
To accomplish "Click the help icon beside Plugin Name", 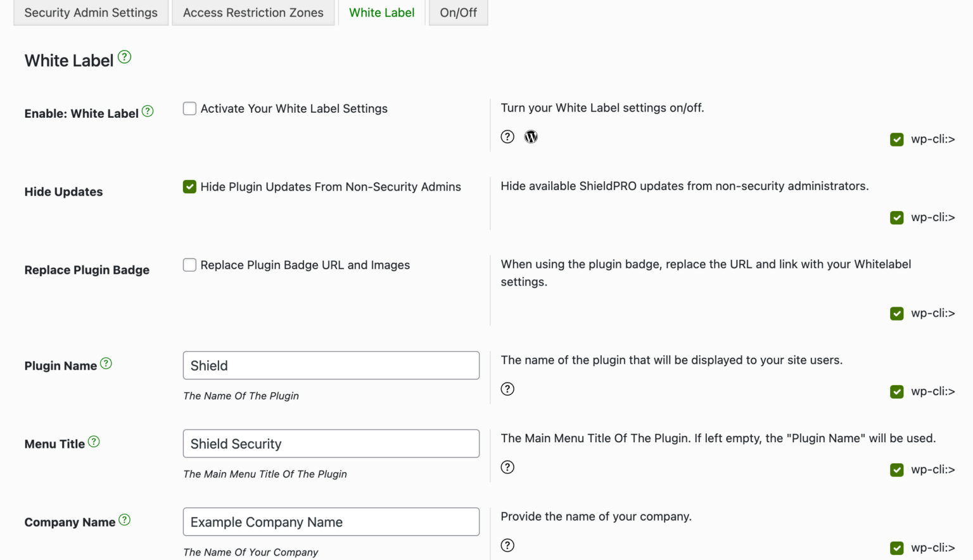I will 107,364.
